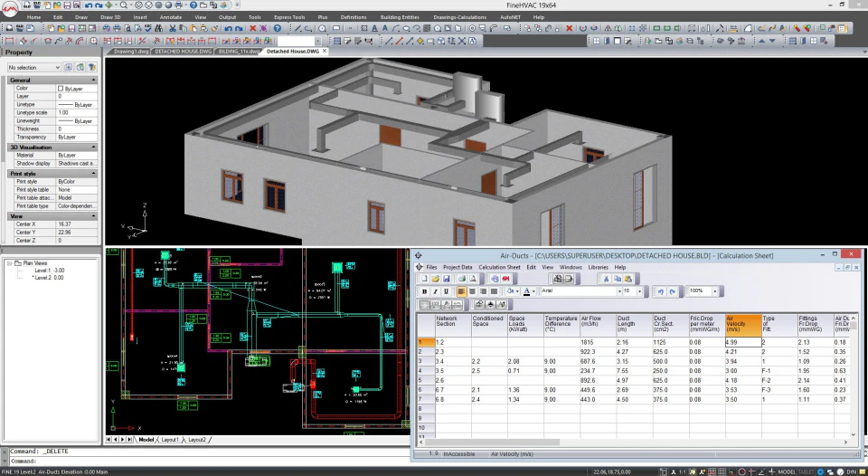868x476 pixels.
Task: Click Color ByLayer swatch in Property panel
Action: click(61, 88)
